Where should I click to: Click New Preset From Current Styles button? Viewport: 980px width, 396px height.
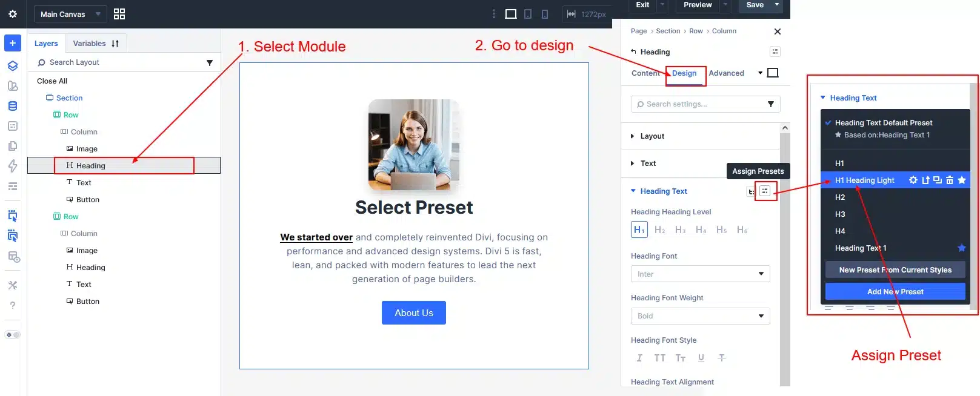pyautogui.click(x=895, y=269)
